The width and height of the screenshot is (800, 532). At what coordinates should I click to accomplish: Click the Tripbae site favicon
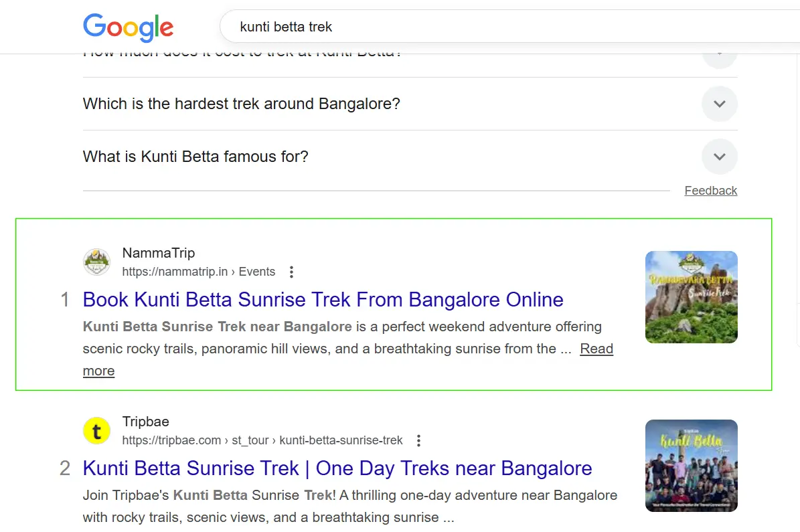(96, 430)
